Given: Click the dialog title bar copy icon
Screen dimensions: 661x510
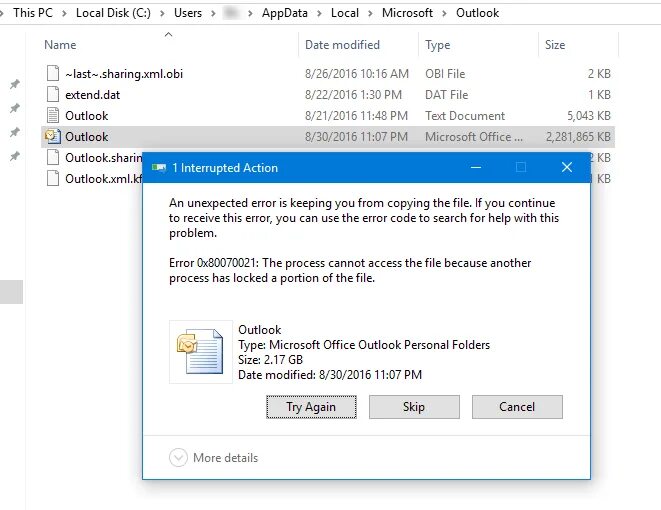Looking at the screenshot, I should 159,168.
